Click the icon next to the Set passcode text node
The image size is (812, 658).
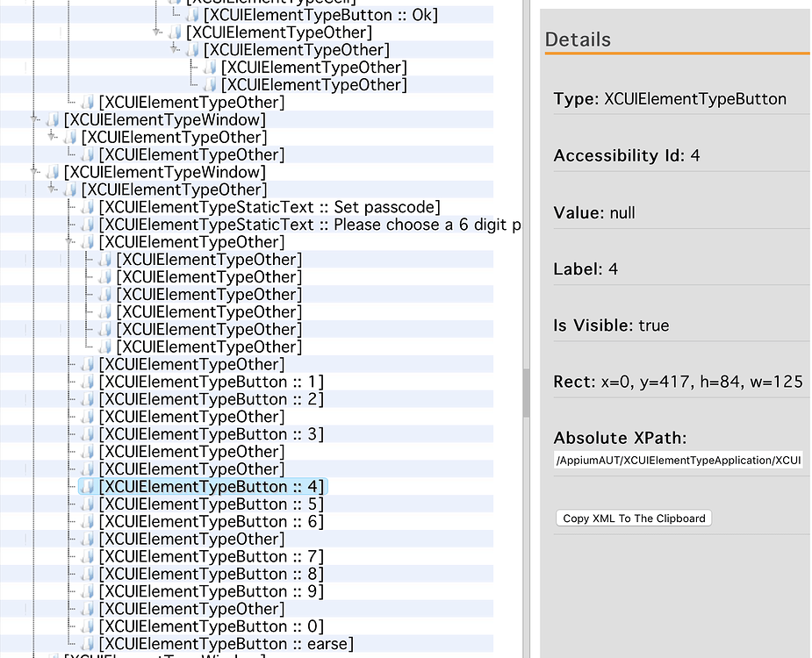tap(85, 207)
